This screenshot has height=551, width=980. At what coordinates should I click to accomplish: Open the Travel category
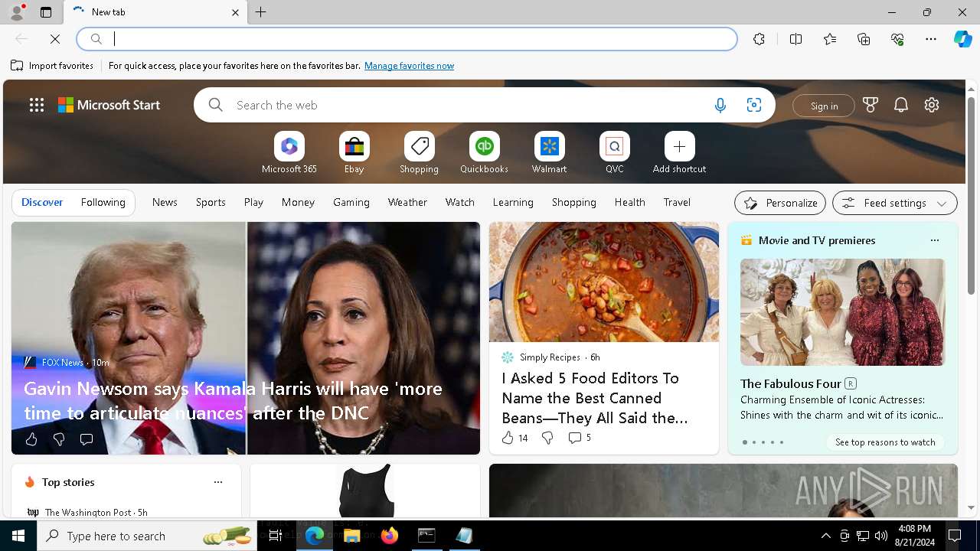click(x=677, y=202)
